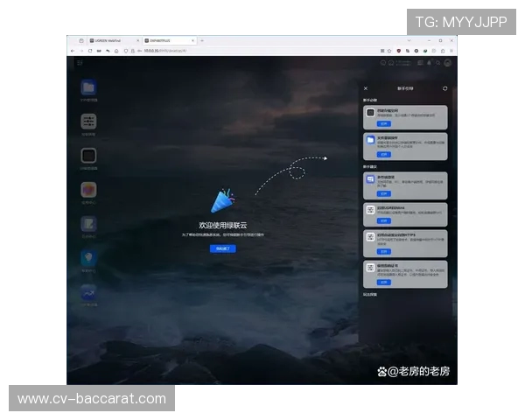The image size is (525, 420).
Task: Open the user avatar in top bar
Action: click(x=448, y=63)
